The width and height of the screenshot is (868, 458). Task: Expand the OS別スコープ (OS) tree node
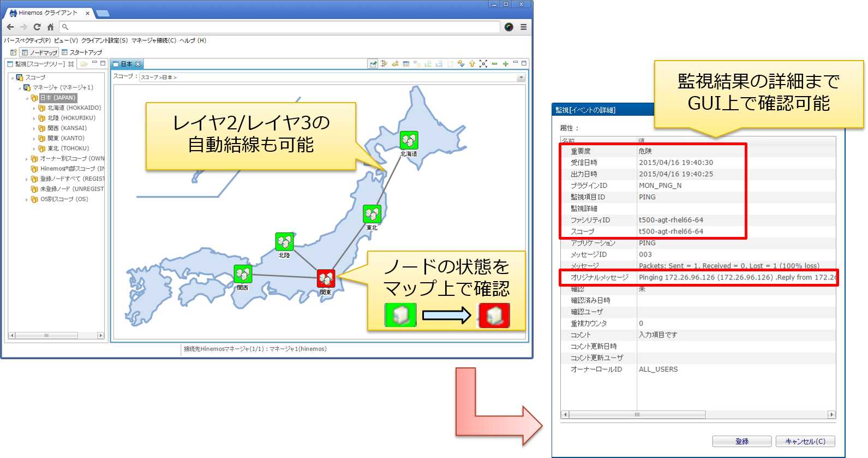point(27,199)
